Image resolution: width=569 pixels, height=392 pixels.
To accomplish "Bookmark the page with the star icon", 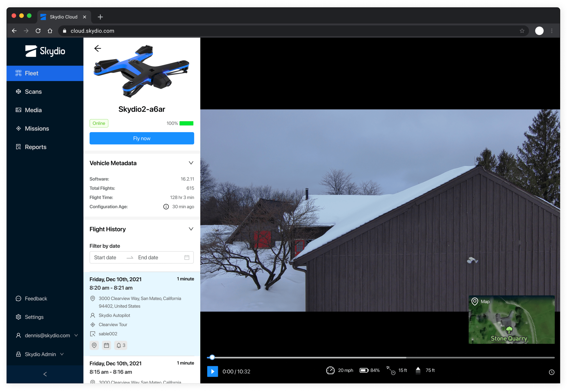I will point(522,31).
